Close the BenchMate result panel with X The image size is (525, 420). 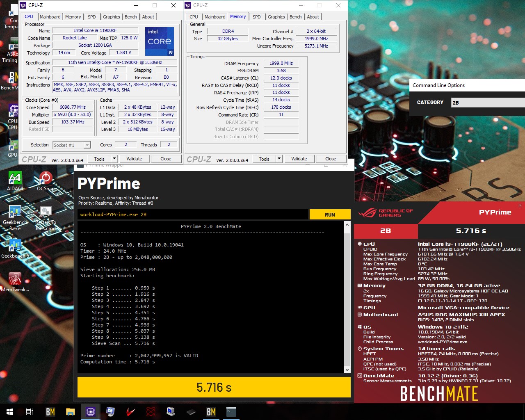pyautogui.click(x=520, y=205)
